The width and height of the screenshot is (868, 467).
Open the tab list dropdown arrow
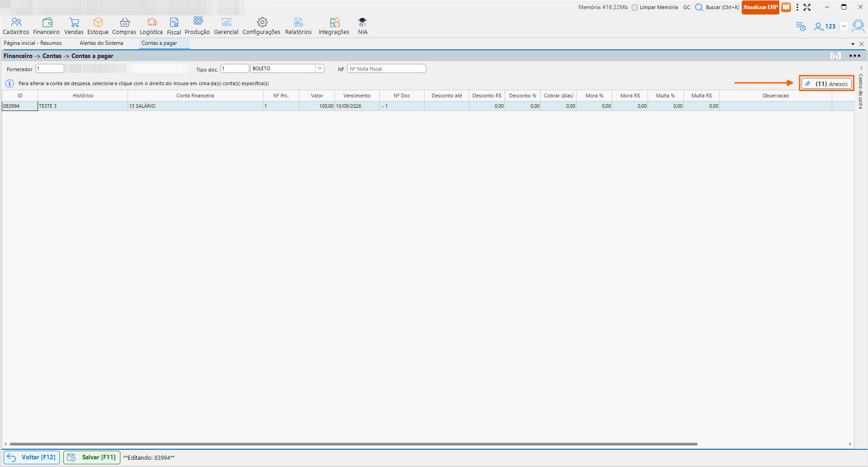[853, 44]
